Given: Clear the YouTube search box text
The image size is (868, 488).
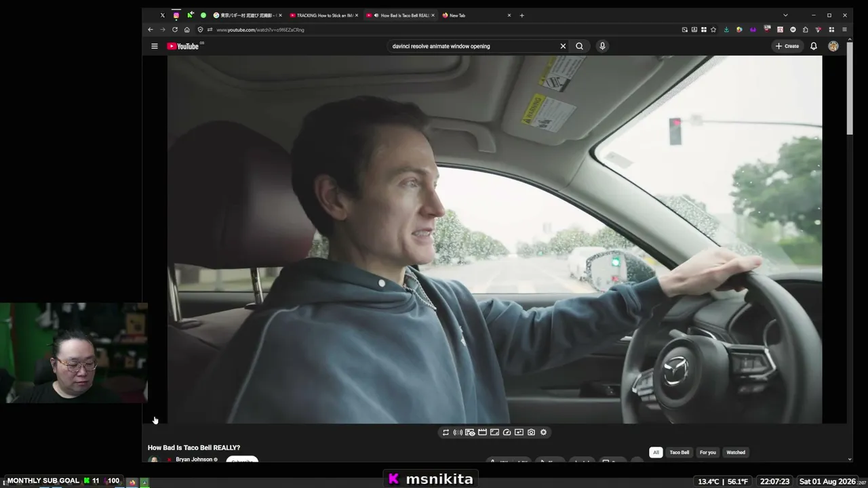Looking at the screenshot, I should (x=563, y=46).
